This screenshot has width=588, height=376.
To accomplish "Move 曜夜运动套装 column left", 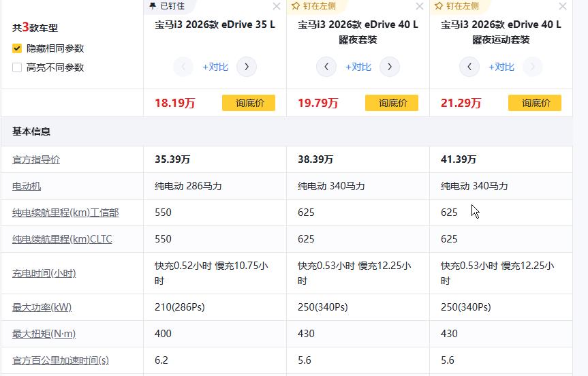I will pos(469,67).
